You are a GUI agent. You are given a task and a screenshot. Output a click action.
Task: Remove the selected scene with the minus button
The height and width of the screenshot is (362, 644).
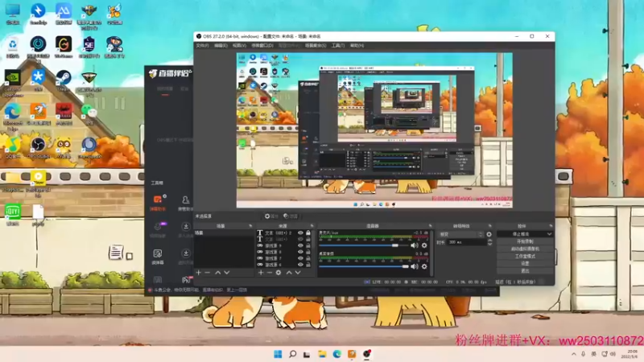208,273
